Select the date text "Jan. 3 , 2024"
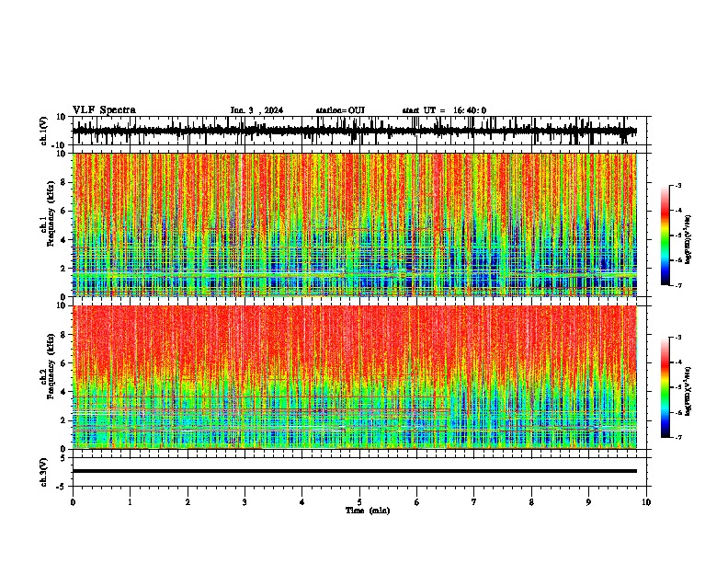 [256, 110]
